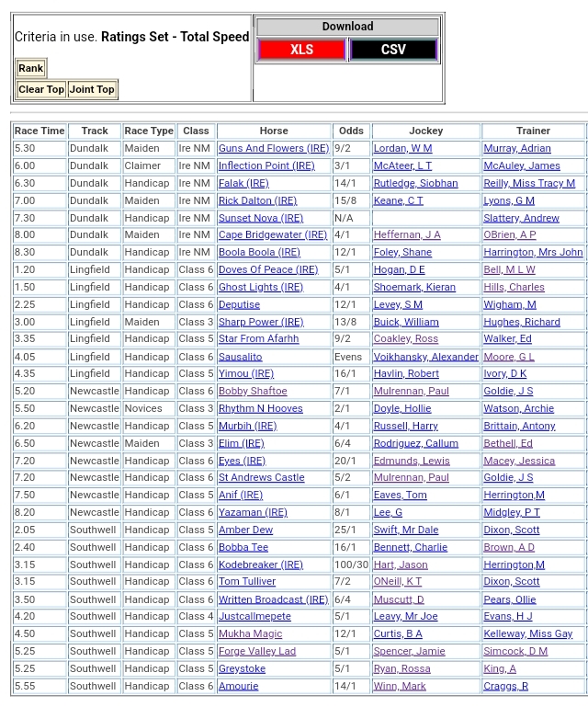588x707 pixels.
Task: Open the Amourie horse link
Action: pyautogui.click(x=238, y=686)
